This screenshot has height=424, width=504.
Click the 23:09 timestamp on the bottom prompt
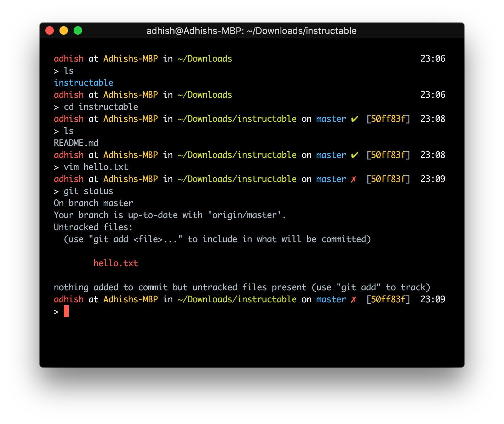pyautogui.click(x=433, y=299)
